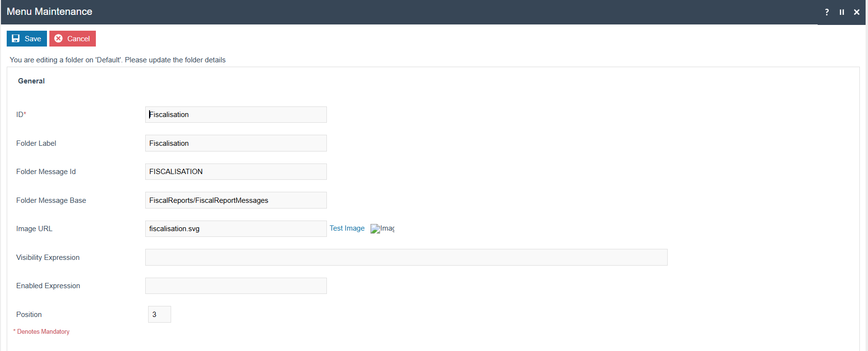Focus the ID input field

236,115
